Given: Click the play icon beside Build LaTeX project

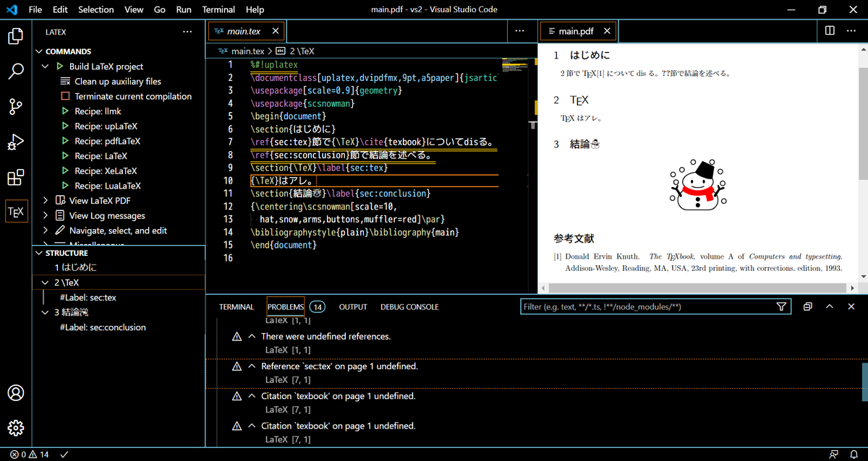Looking at the screenshot, I should [x=61, y=66].
